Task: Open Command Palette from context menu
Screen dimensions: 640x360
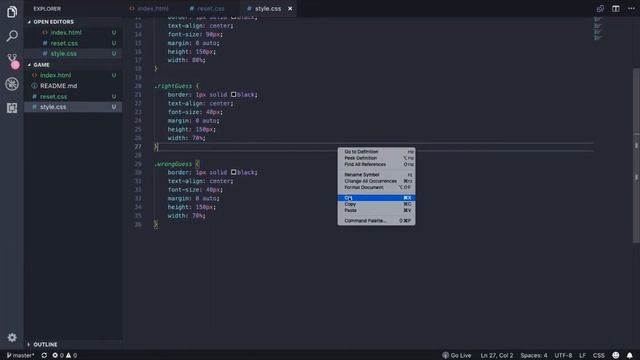Action: click(376, 221)
